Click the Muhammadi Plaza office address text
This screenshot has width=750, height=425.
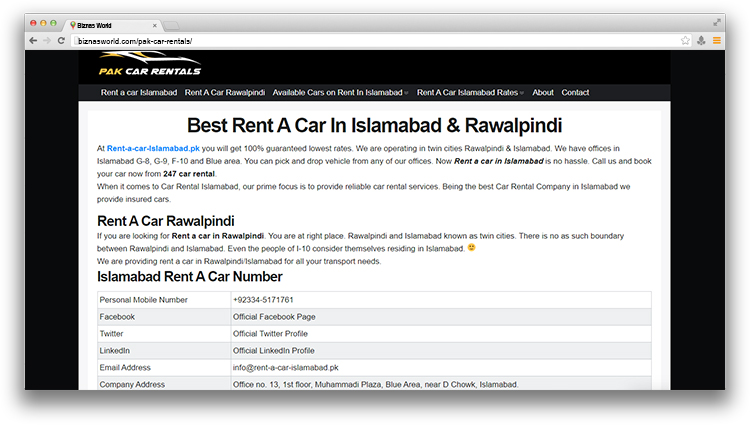tap(375, 384)
